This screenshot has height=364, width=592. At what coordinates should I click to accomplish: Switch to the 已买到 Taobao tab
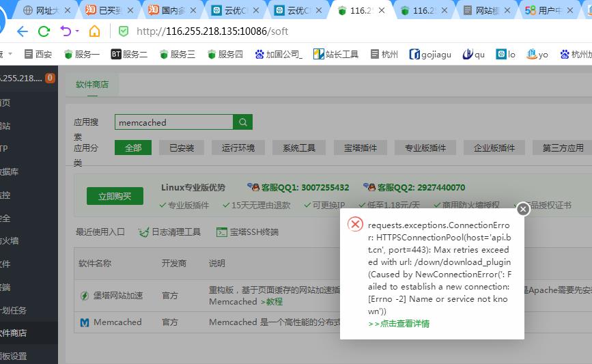109,10
